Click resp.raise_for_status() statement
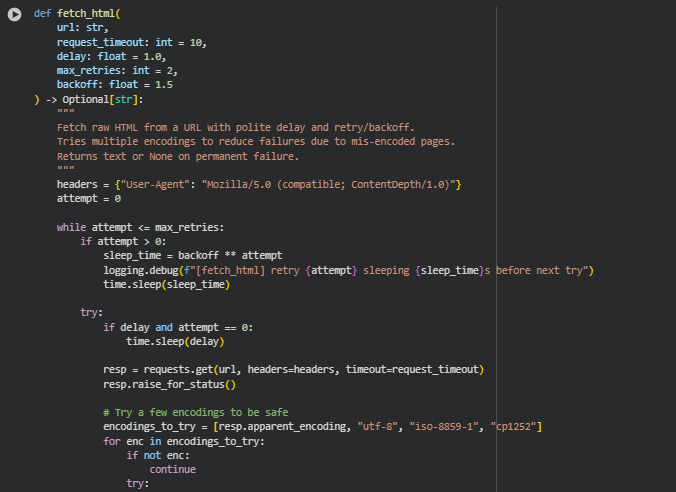676x492 pixels. pyautogui.click(x=168, y=384)
